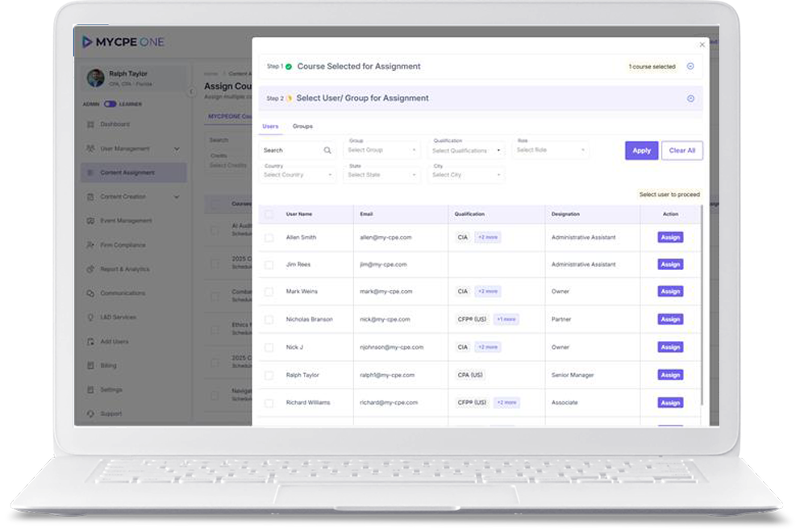This screenshot has height=532, width=800.
Task: Open the Dashboard sidebar icon
Action: coord(91,124)
